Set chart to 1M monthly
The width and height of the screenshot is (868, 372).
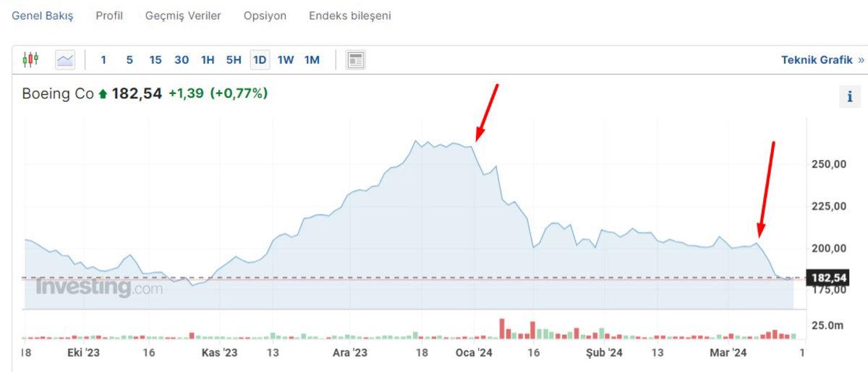tap(312, 59)
